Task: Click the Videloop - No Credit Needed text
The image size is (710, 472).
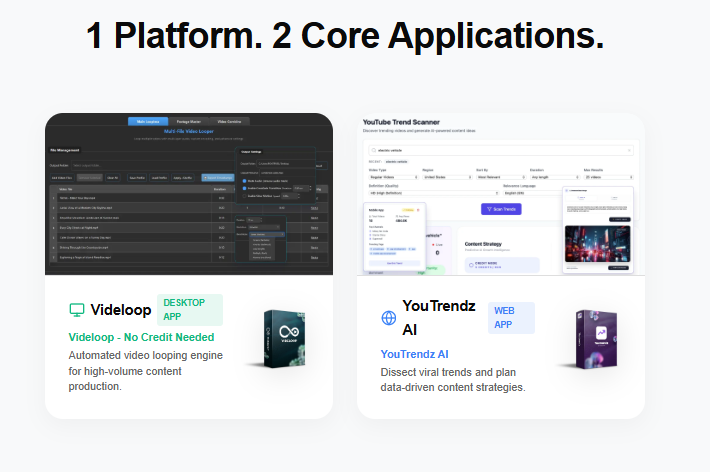Action: (141, 337)
